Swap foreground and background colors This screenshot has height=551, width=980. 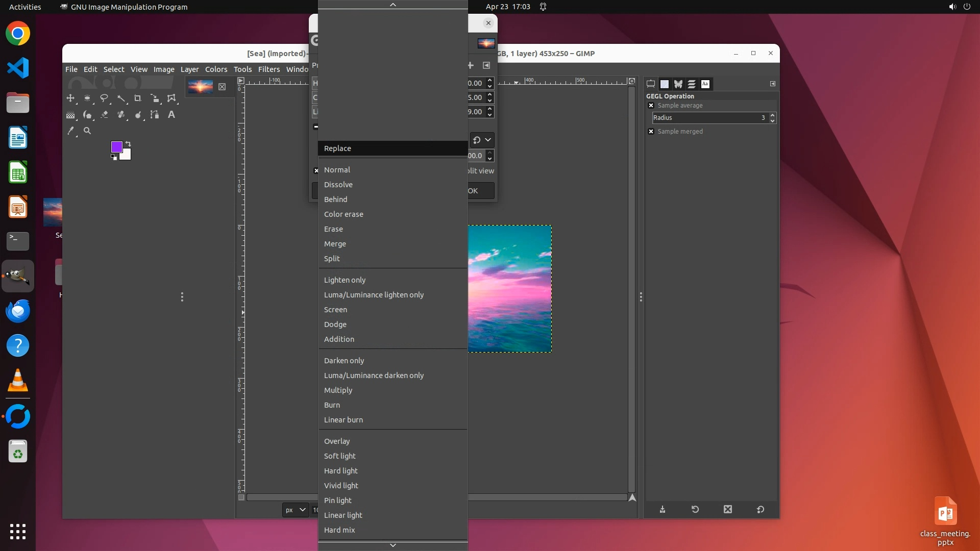[129, 144]
